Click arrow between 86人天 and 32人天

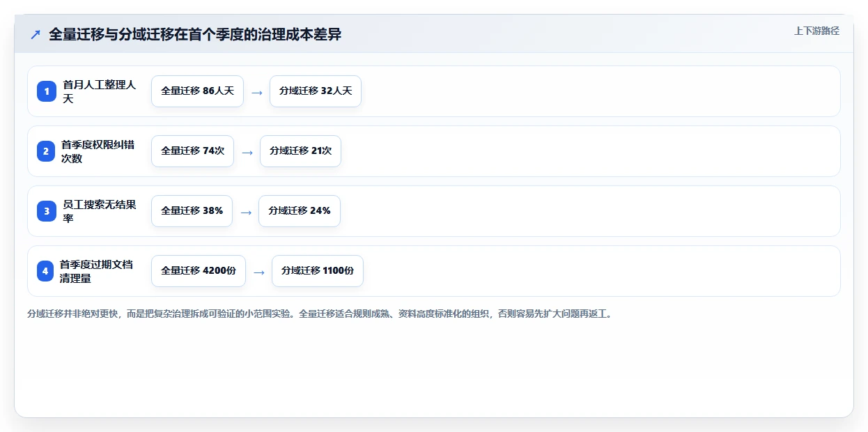[257, 92]
